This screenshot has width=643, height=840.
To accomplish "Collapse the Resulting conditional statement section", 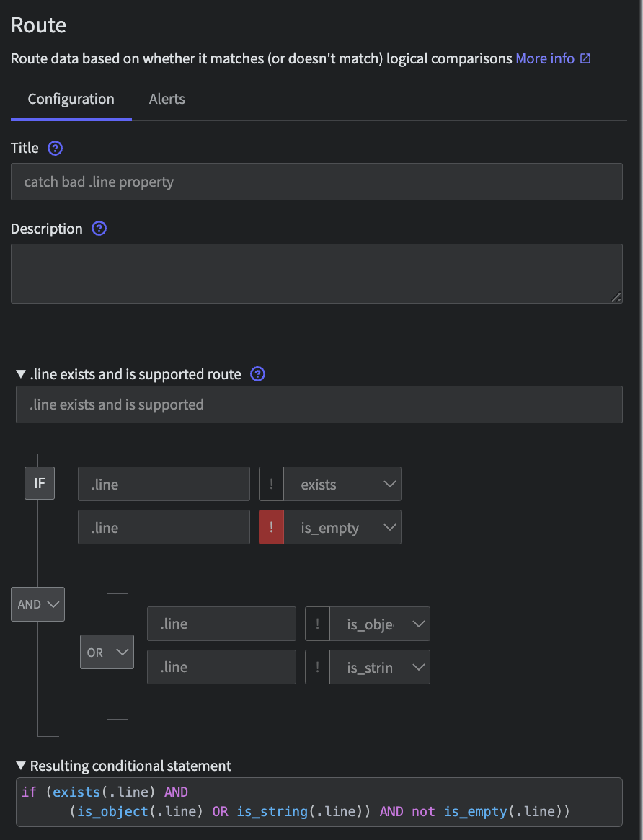I will coord(20,766).
